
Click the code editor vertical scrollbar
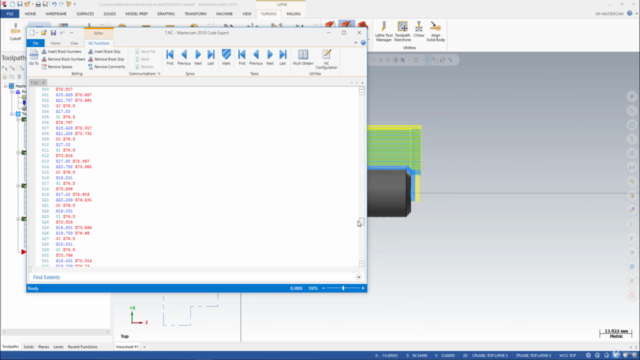362,178
